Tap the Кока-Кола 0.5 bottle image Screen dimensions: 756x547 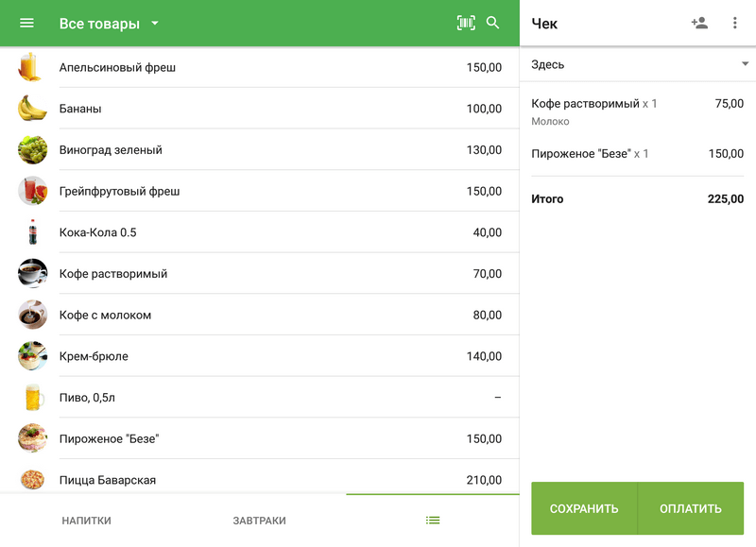(32, 232)
